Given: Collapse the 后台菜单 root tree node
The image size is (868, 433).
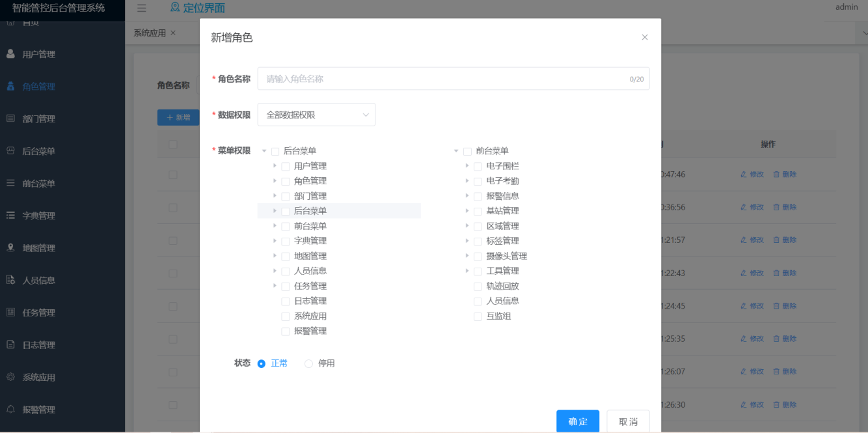Looking at the screenshot, I should (x=264, y=151).
